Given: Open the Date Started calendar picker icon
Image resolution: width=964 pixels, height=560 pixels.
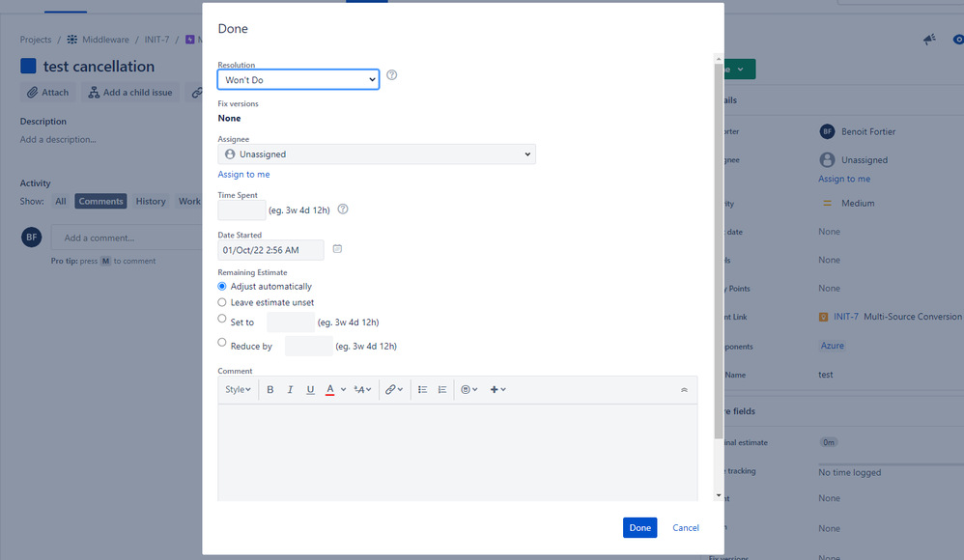Looking at the screenshot, I should coord(337,249).
